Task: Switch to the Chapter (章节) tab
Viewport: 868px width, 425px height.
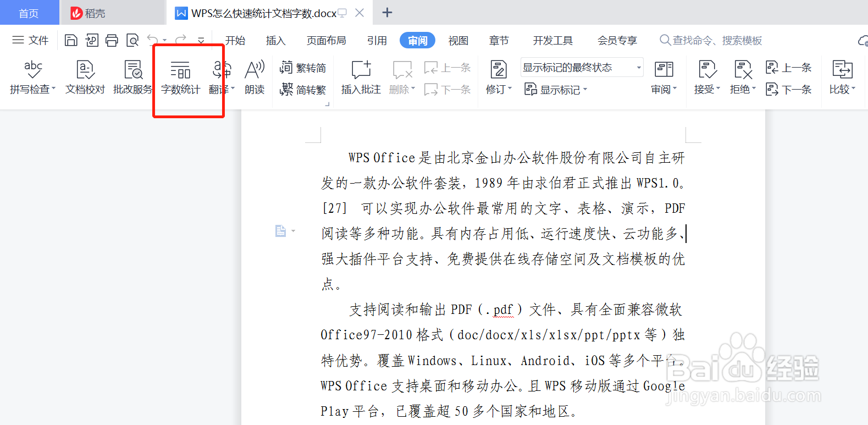Action: (x=499, y=41)
